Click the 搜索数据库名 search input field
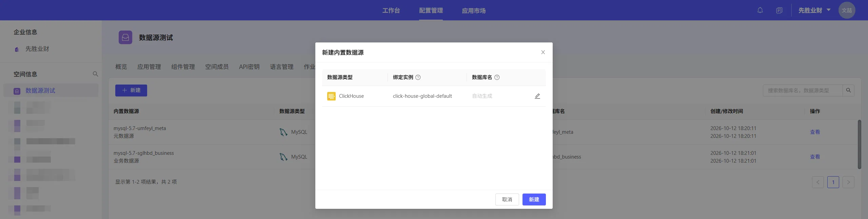Screen dimensions: 868x219 (803, 90)
